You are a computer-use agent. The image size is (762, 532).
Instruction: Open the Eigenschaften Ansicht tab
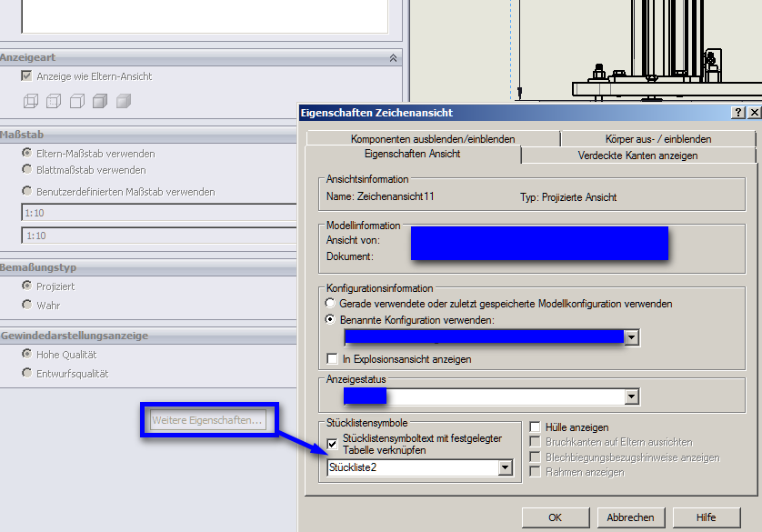point(413,154)
